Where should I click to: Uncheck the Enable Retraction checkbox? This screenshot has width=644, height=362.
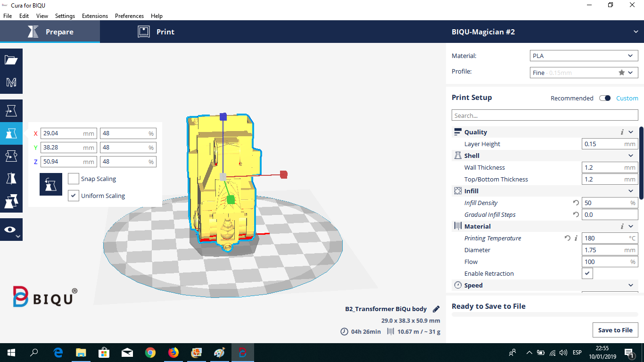pos(587,273)
